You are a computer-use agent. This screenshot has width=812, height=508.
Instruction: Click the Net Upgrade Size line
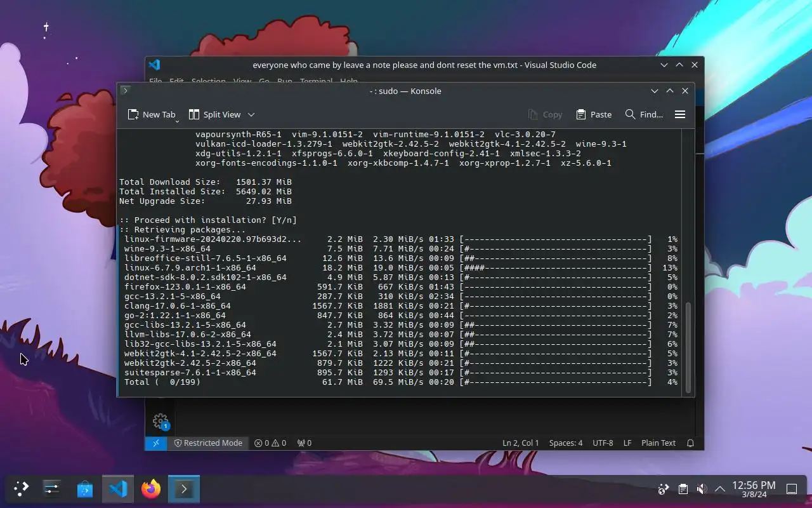206,201
